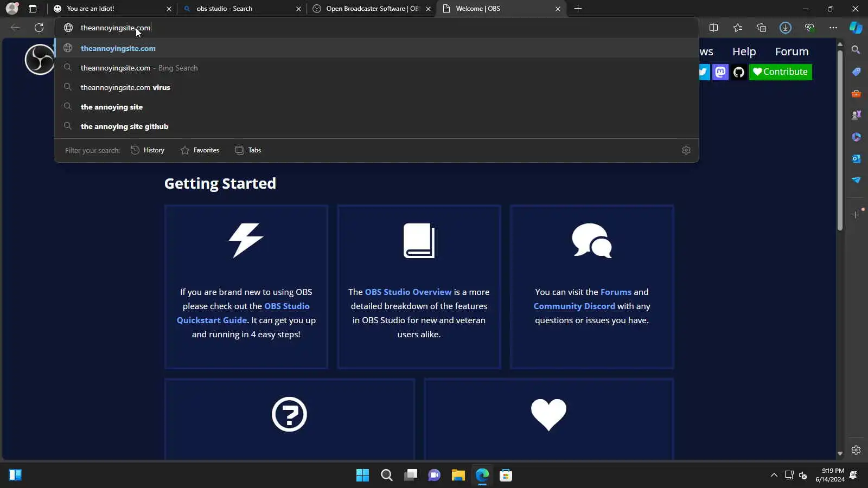Open the paper-plane Drop icon in sidebar
The width and height of the screenshot is (868, 488).
856,180
